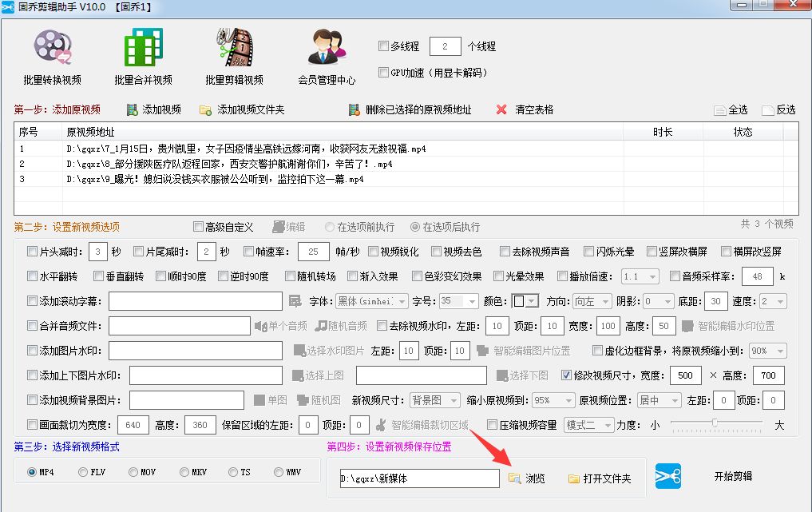Screen dimensions: 812x512
Task: Click the 删除已选择的原视频地址 icon
Action: tap(355, 110)
